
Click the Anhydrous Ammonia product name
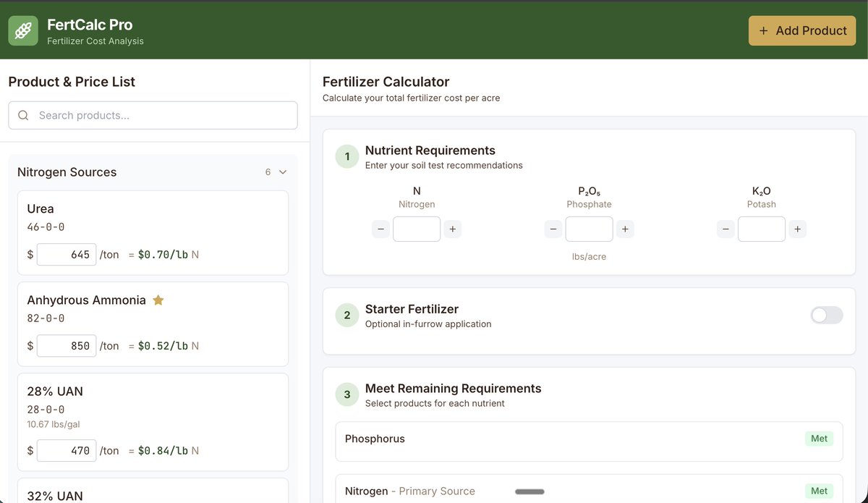click(86, 300)
